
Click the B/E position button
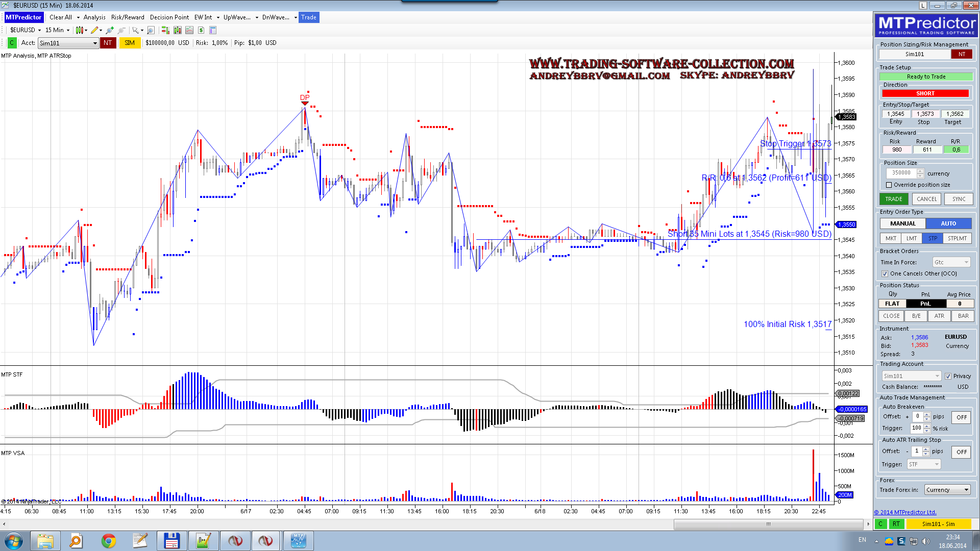click(916, 316)
